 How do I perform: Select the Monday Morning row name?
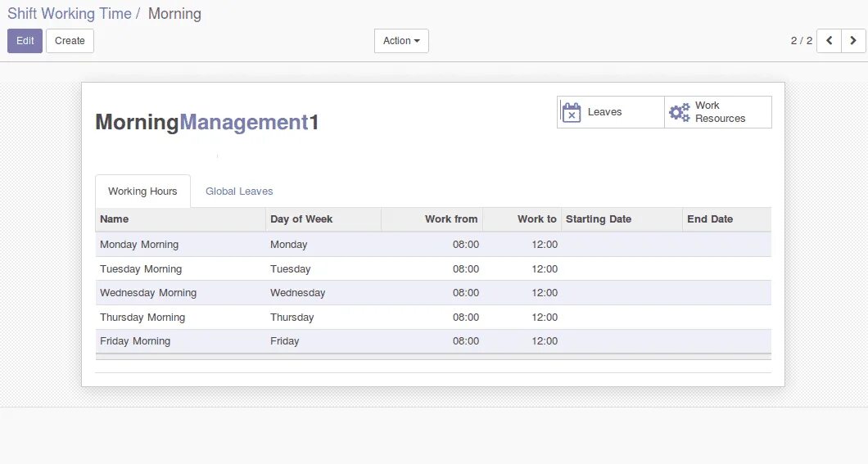[139, 245]
